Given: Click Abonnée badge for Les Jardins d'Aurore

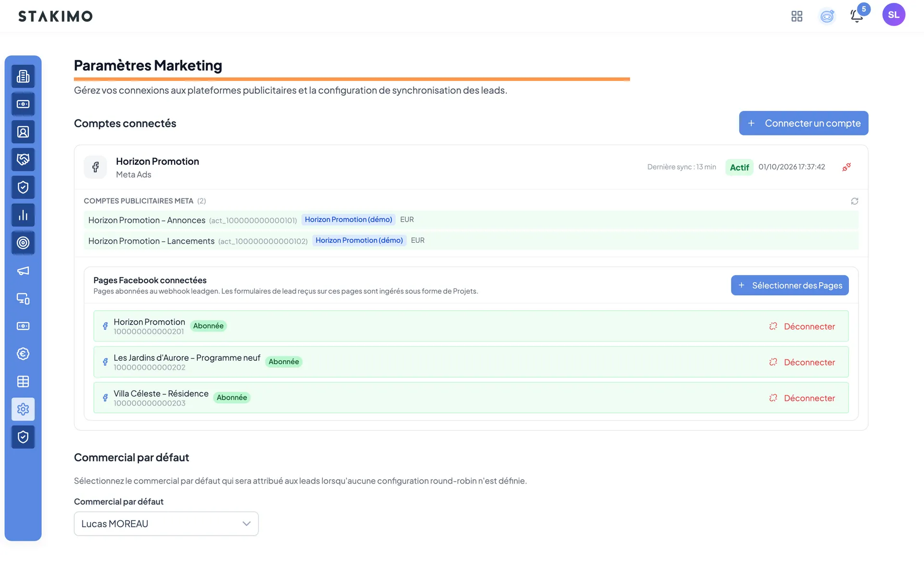Looking at the screenshot, I should pyautogui.click(x=283, y=362).
